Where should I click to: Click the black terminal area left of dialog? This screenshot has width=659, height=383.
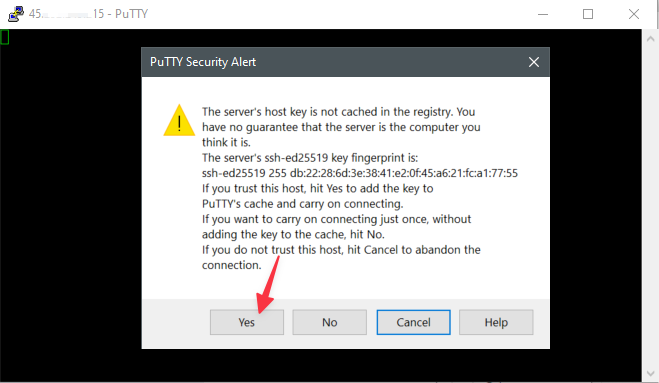pos(71,206)
